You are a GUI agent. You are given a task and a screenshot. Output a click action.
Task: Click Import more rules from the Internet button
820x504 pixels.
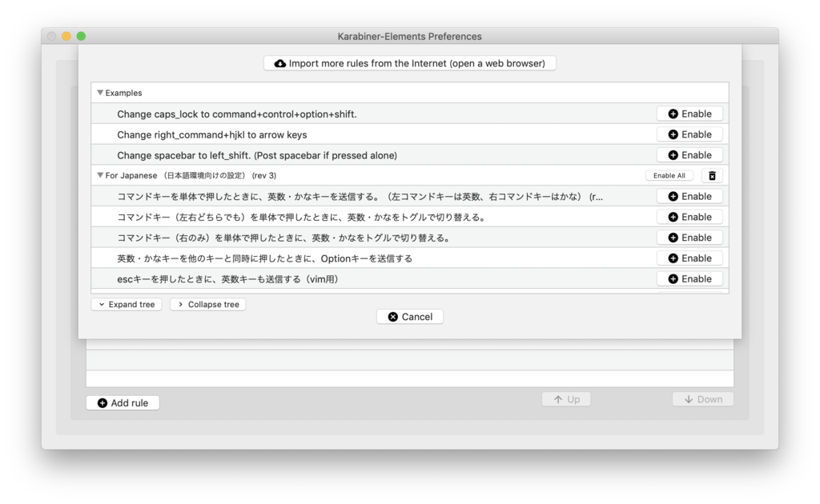pos(409,63)
